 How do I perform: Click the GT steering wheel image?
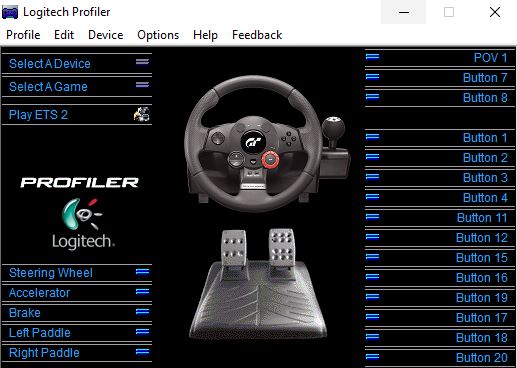pyautogui.click(x=253, y=143)
